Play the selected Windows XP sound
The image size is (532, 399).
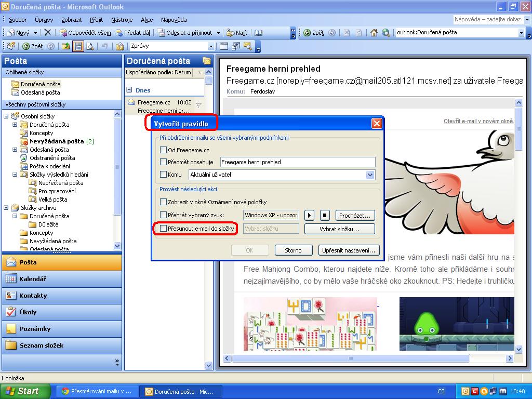point(309,215)
